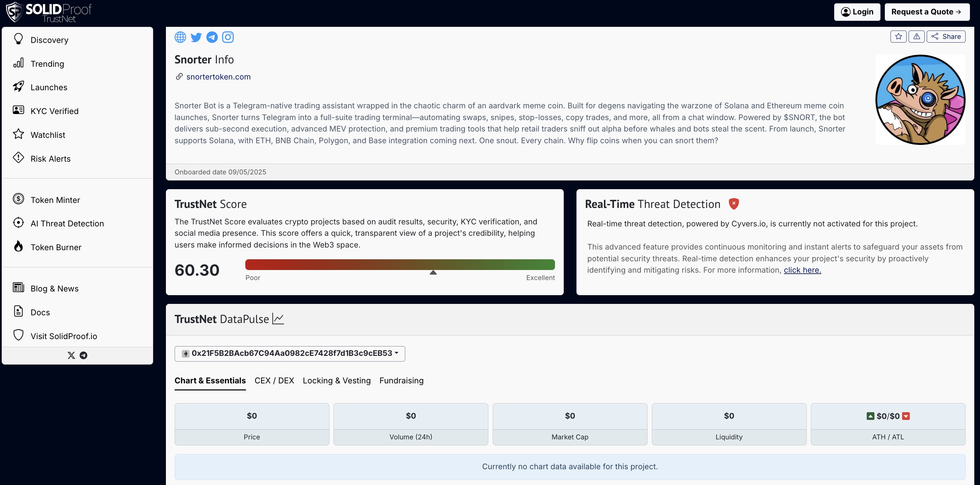Click the AI Threat Detection sidebar icon
This screenshot has width=980, height=485.
coord(18,223)
